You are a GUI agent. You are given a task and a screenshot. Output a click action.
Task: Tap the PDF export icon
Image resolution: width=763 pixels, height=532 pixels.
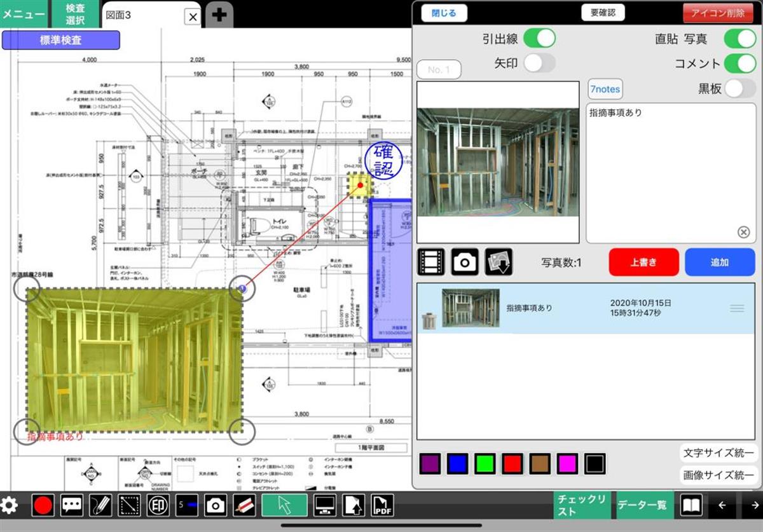point(382,506)
